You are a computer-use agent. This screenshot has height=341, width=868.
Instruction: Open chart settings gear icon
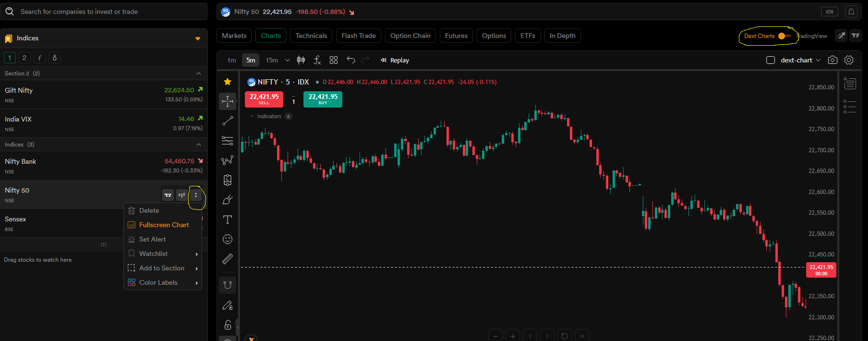[x=849, y=60]
